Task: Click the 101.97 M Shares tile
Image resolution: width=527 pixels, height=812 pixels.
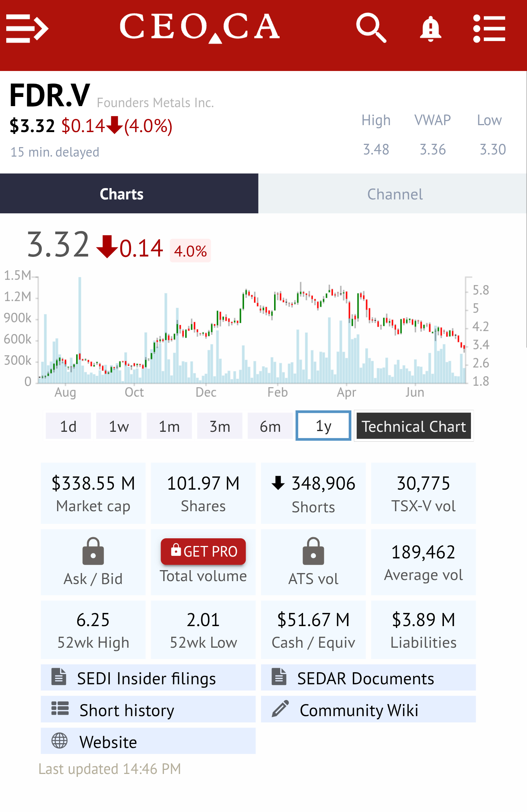Action: (203, 493)
